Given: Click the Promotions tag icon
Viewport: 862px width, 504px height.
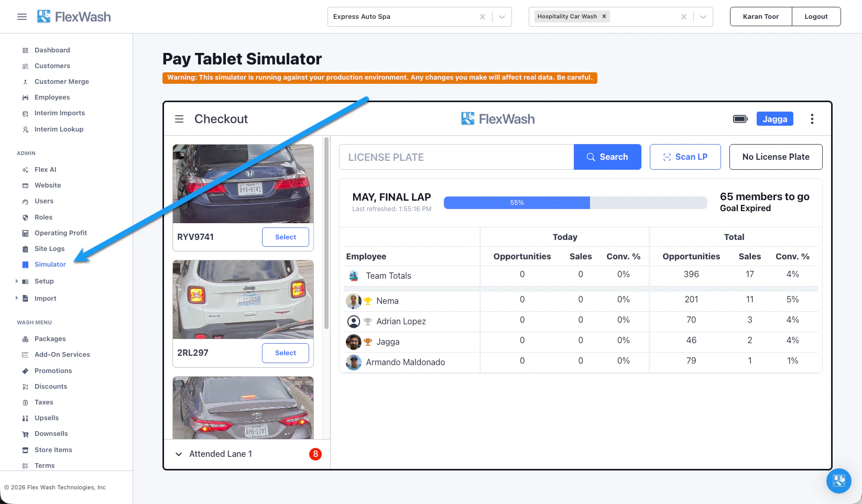Looking at the screenshot, I should coord(25,371).
